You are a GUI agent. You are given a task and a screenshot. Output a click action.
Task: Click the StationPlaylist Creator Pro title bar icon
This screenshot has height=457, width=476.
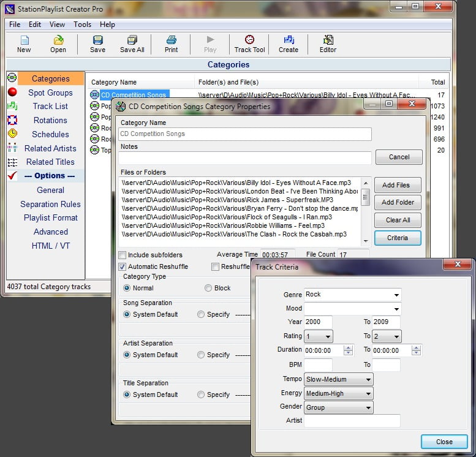(x=10, y=9)
